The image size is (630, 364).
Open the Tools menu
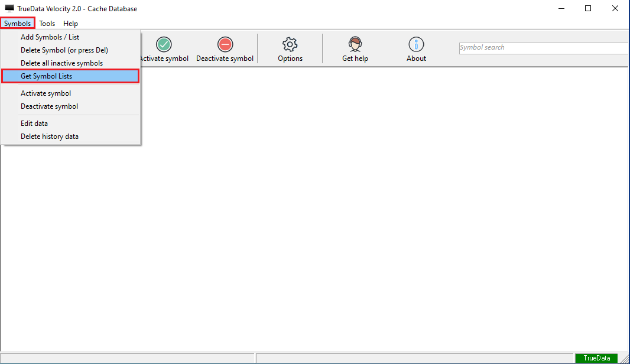[47, 23]
